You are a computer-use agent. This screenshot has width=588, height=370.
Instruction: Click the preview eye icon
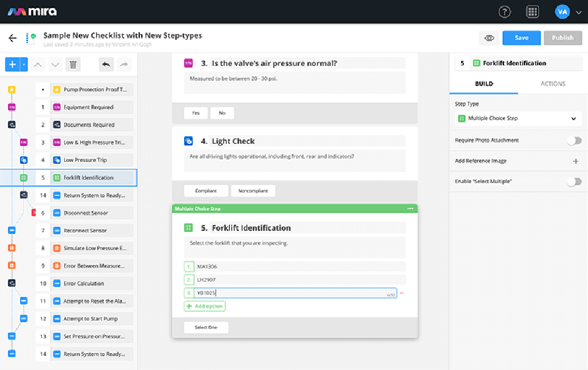point(489,38)
